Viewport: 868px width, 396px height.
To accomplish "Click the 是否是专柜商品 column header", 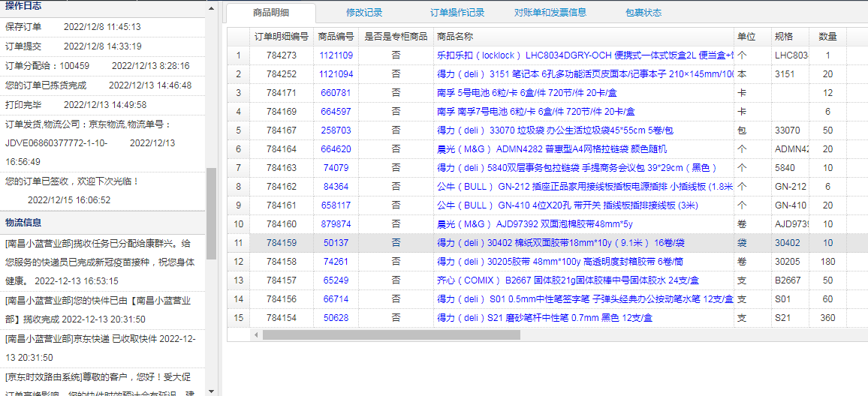I will 396,37.
